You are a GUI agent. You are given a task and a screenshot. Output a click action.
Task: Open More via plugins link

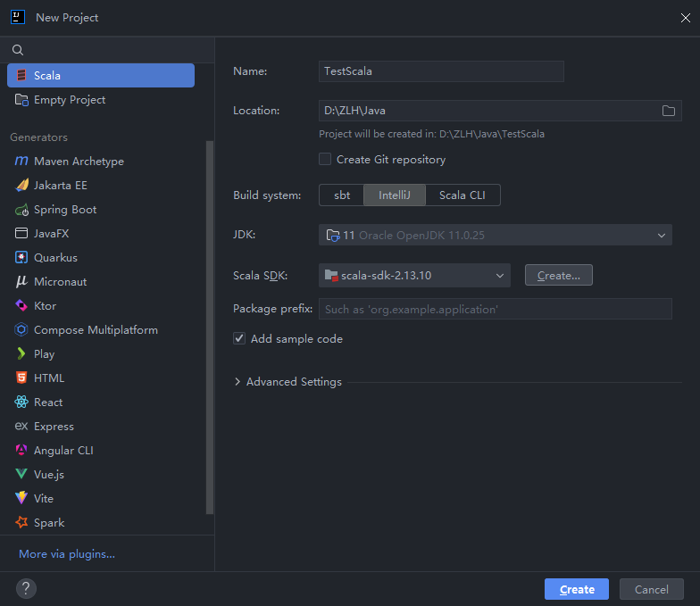[x=67, y=553]
